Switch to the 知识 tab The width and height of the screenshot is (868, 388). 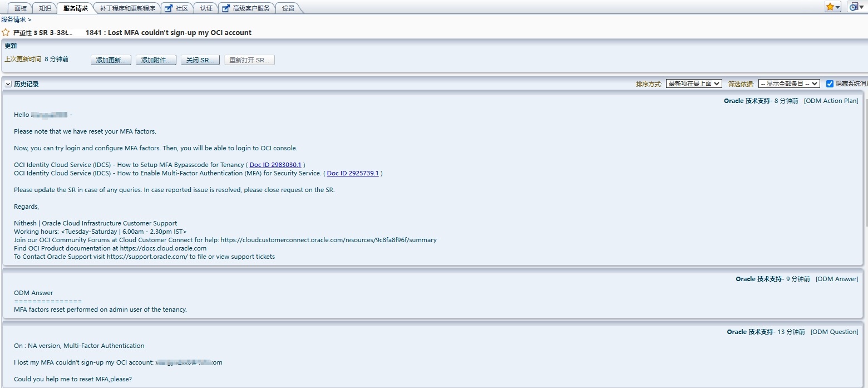[x=45, y=8]
